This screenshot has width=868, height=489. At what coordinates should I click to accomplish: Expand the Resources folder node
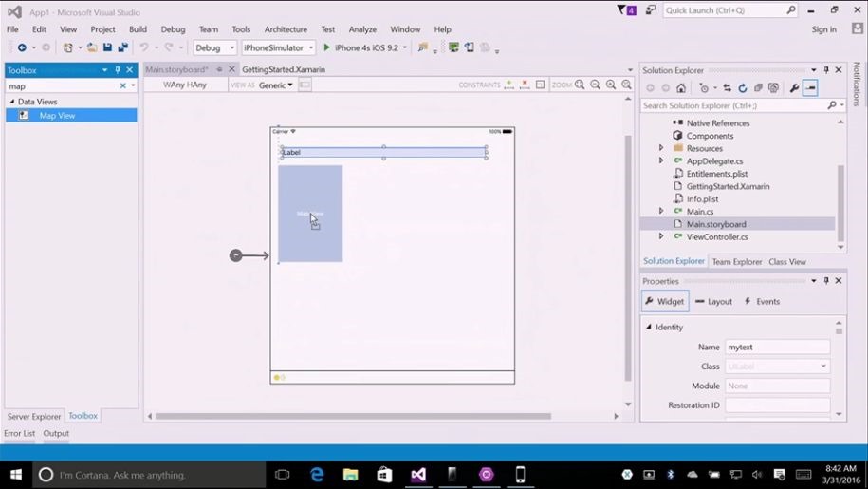click(661, 148)
